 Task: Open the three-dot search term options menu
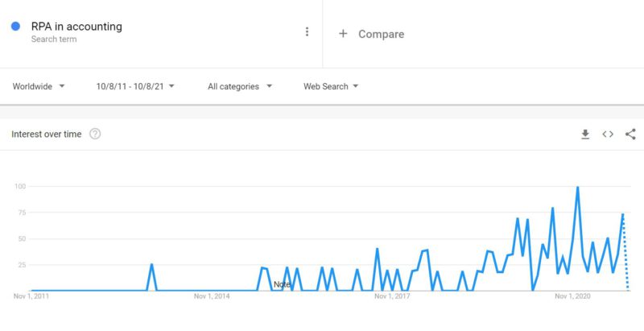307,32
